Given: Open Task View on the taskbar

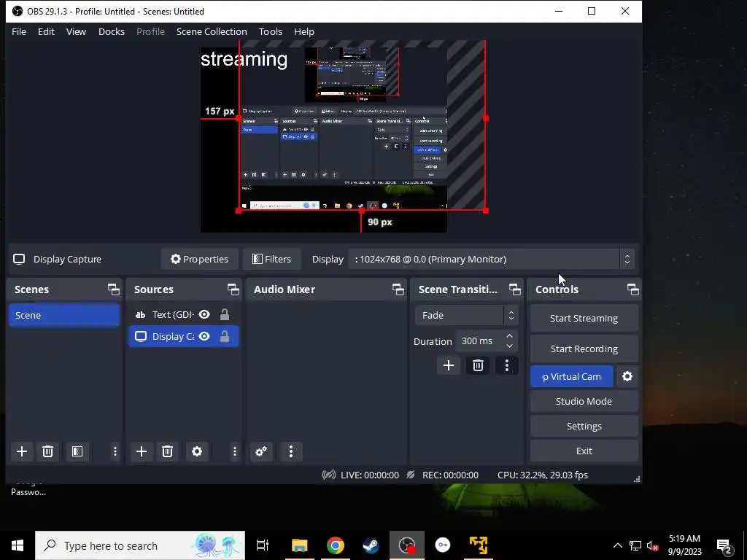Looking at the screenshot, I should pos(263,545).
